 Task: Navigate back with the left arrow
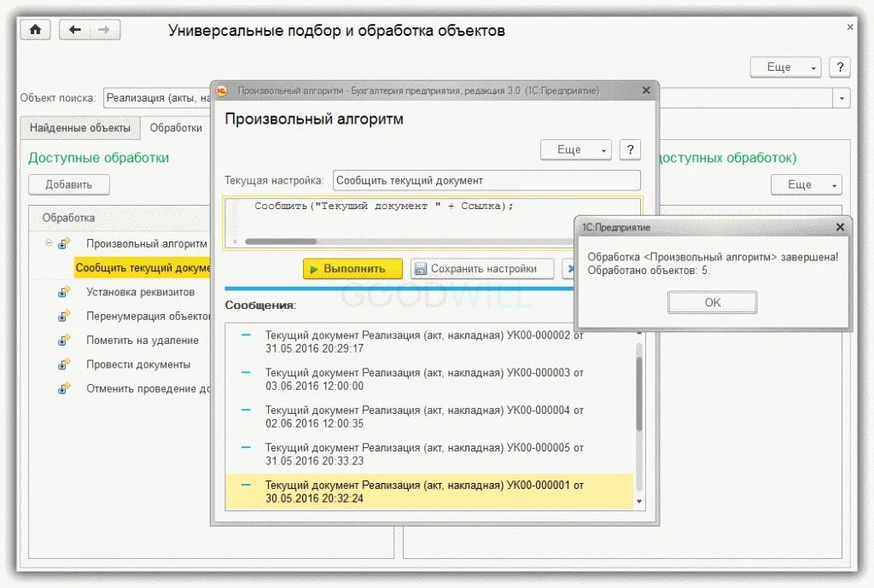click(x=75, y=30)
